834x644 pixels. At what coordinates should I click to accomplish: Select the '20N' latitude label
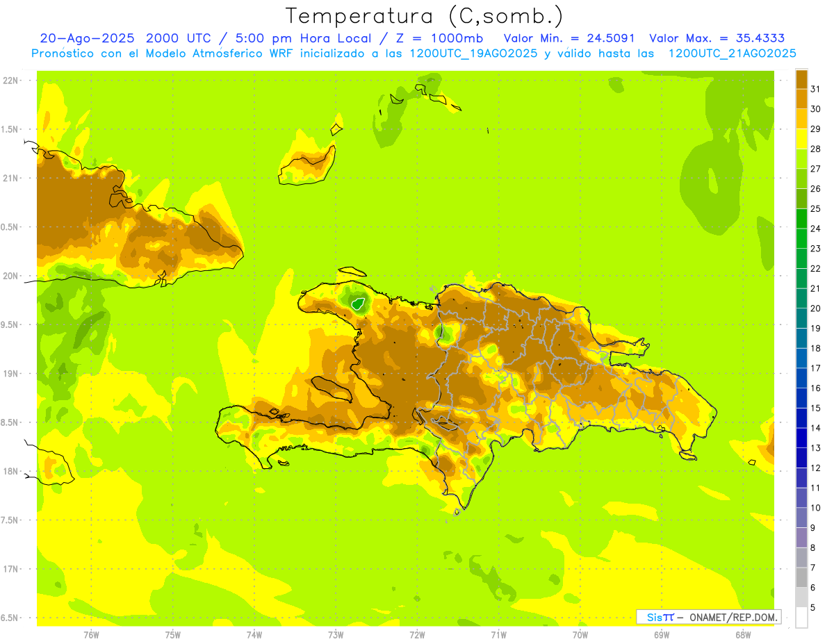10,276
